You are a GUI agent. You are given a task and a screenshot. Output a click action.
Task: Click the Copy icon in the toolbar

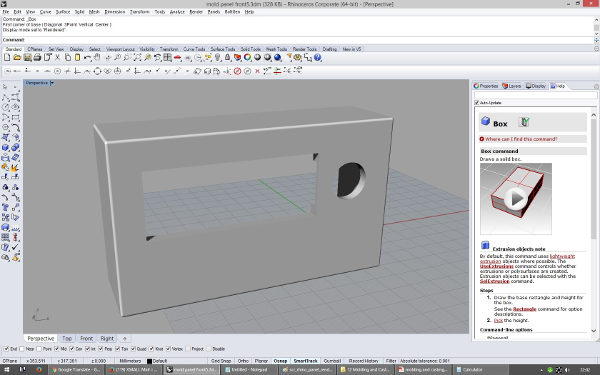(68, 58)
